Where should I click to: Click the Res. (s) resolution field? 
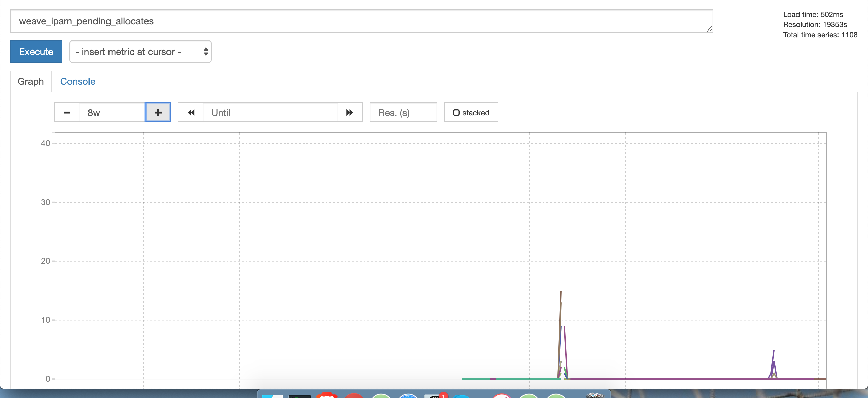403,112
